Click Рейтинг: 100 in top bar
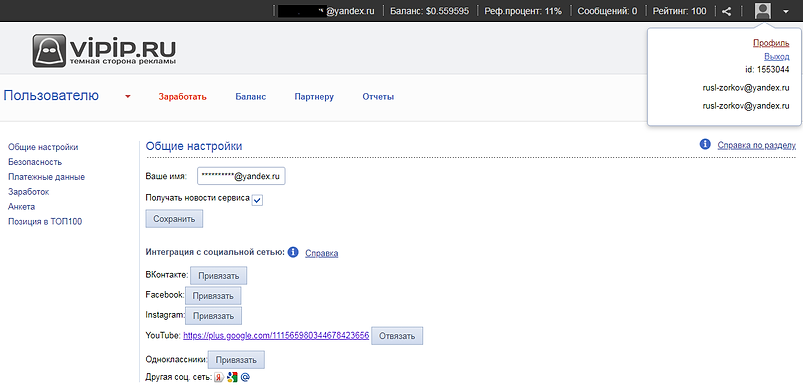Screen dimensions: 803x390 click(679, 11)
